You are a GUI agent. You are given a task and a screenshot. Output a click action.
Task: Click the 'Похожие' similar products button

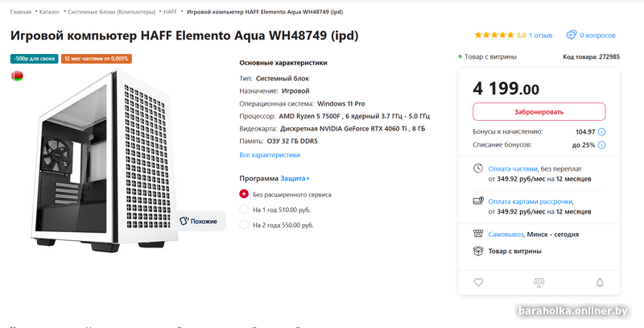click(198, 221)
